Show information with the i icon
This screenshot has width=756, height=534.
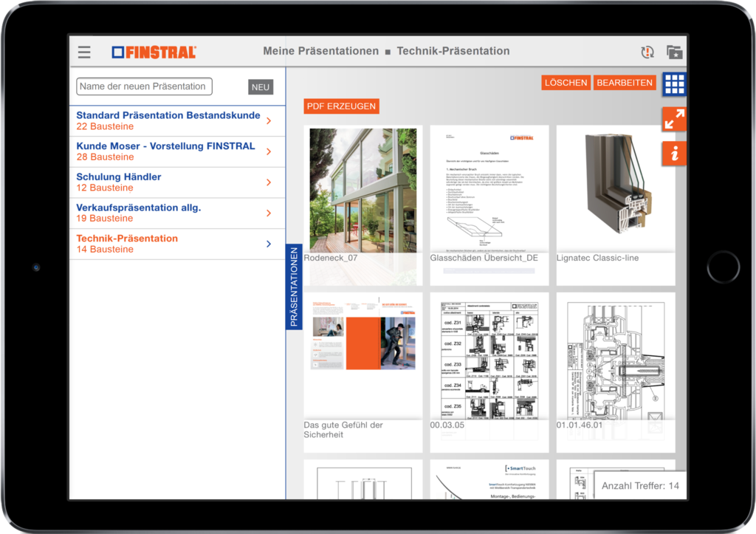coord(674,154)
